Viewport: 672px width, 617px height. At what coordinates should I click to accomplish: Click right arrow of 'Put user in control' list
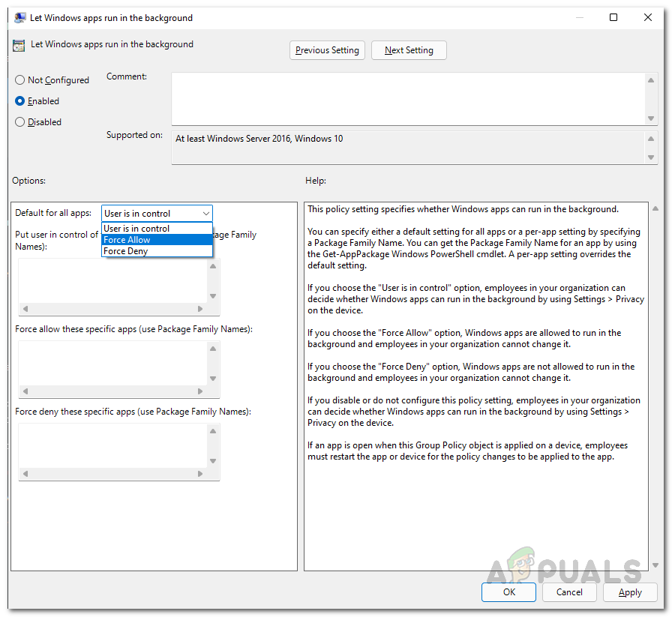pos(200,309)
